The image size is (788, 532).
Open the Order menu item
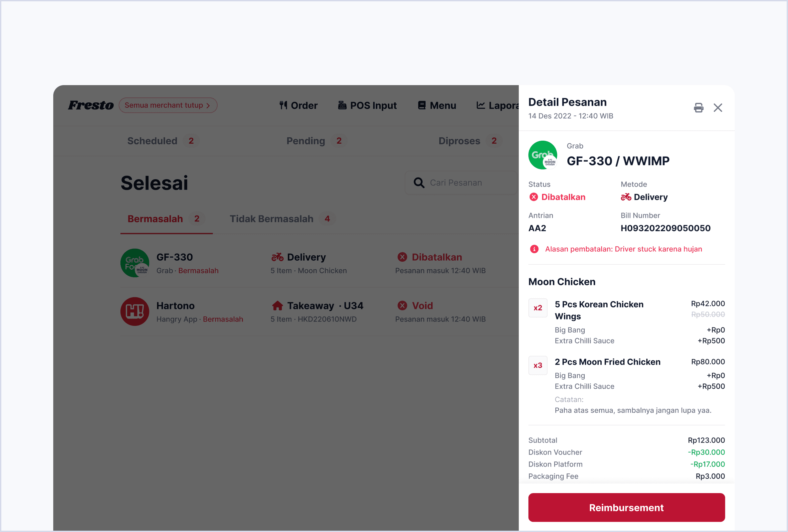click(x=298, y=106)
